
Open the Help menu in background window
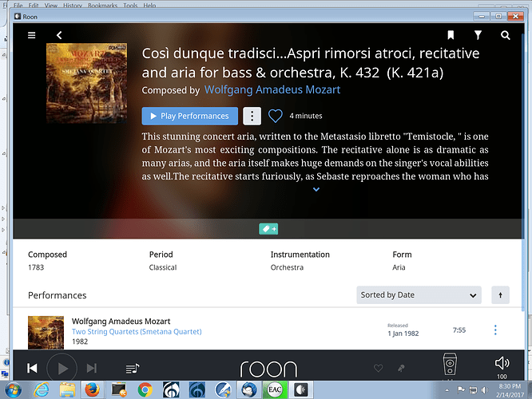(149, 5)
